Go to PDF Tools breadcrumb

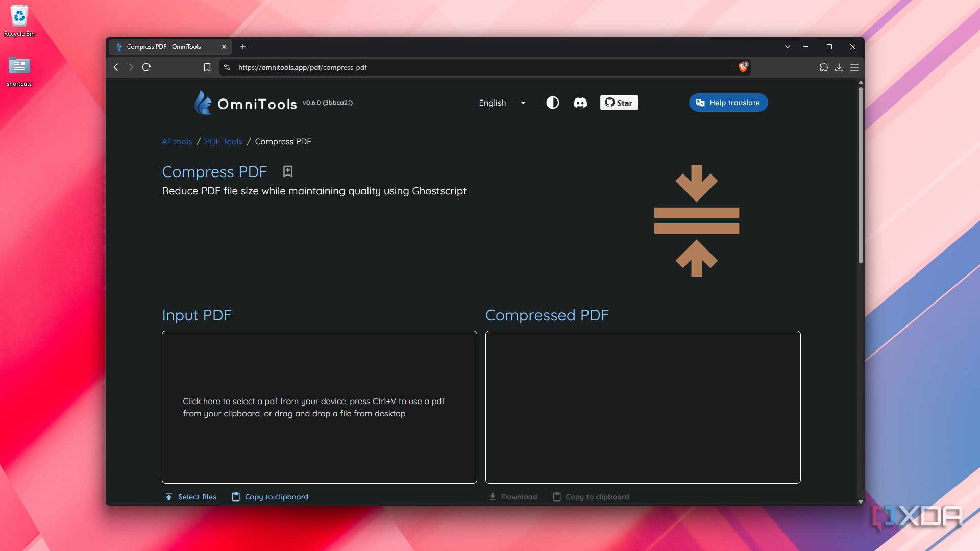coord(224,142)
